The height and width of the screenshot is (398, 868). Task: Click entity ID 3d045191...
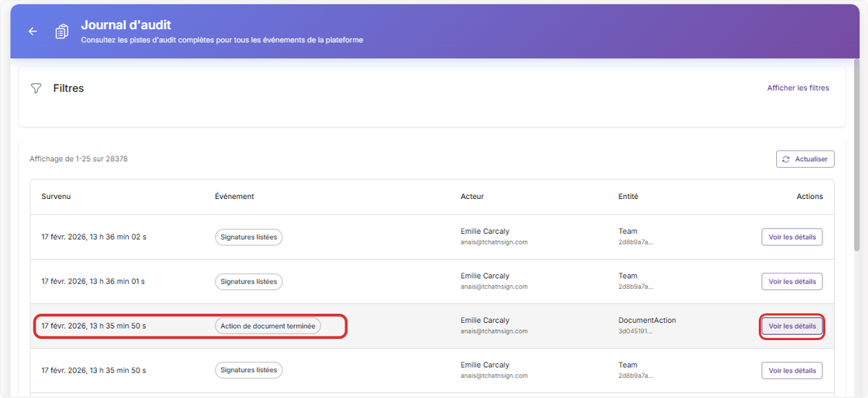(635, 331)
